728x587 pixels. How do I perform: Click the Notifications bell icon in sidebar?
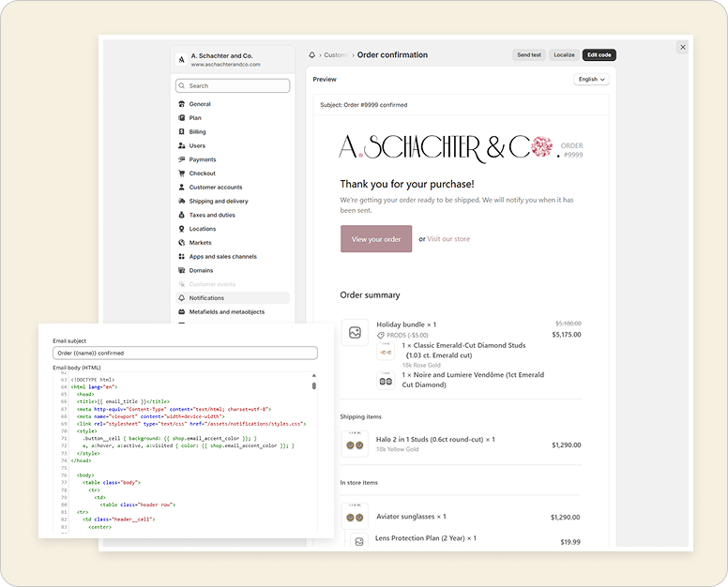pyautogui.click(x=182, y=298)
